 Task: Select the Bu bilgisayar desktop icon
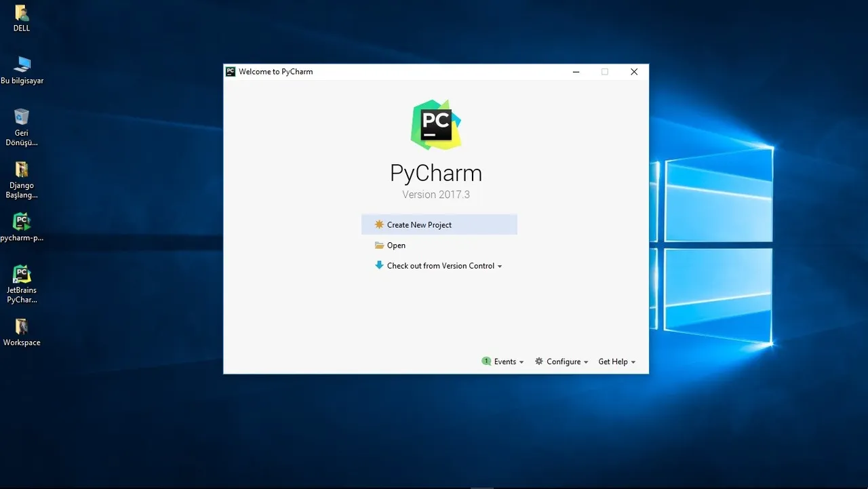pyautogui.click(x=22, y=71)
